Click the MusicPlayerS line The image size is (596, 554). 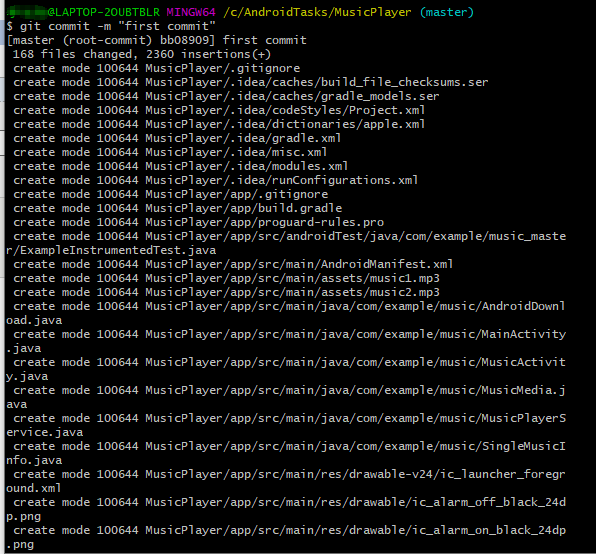290,419
